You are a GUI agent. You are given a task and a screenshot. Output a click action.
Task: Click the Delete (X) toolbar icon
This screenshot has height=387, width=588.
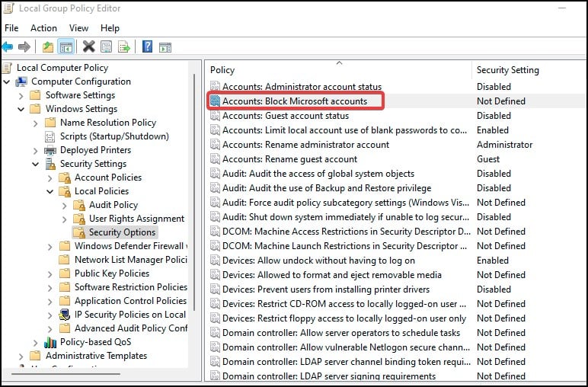(x=89, y=47)
